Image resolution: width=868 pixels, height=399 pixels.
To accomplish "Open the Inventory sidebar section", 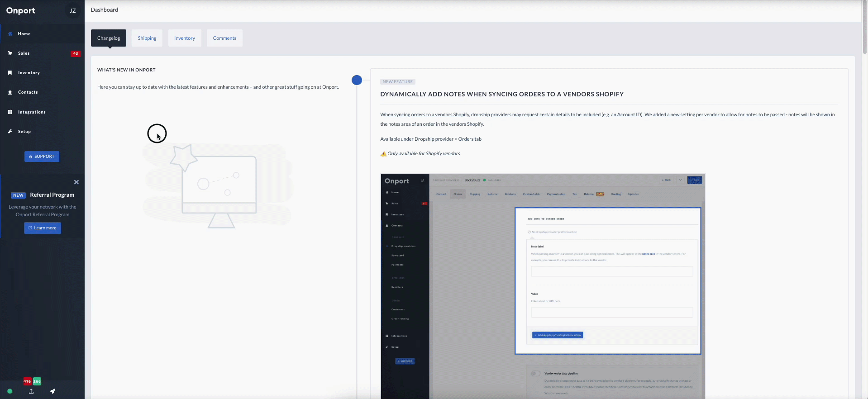I will [42, 73].
